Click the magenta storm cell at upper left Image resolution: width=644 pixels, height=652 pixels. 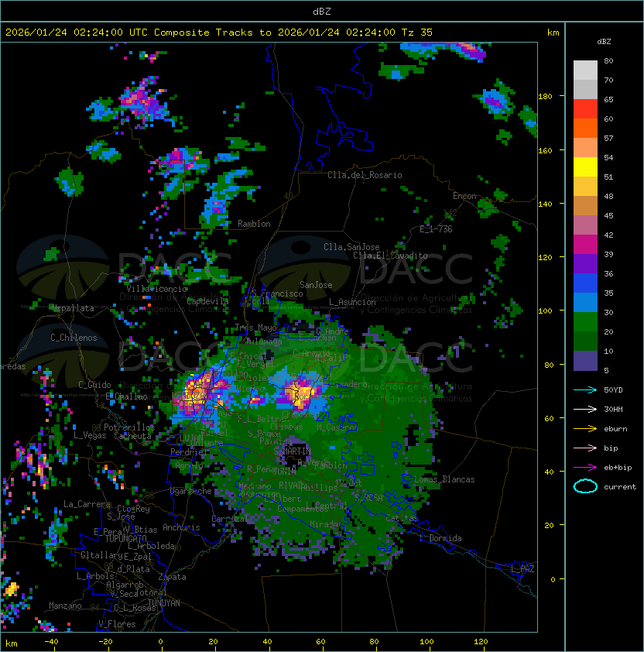[x=142, y=101]
